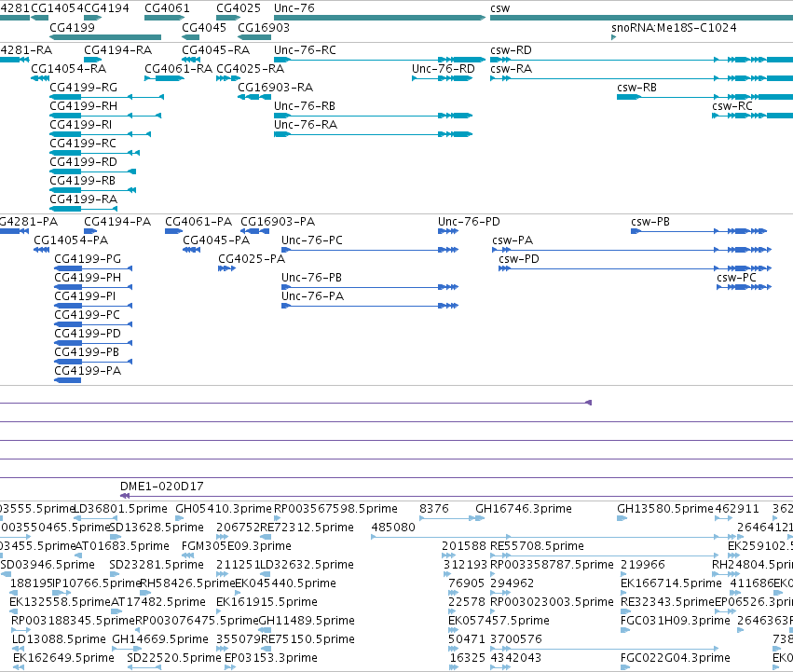793x672 pixels.
Task: Click transcript csw-RA
Action: point(511,69)
